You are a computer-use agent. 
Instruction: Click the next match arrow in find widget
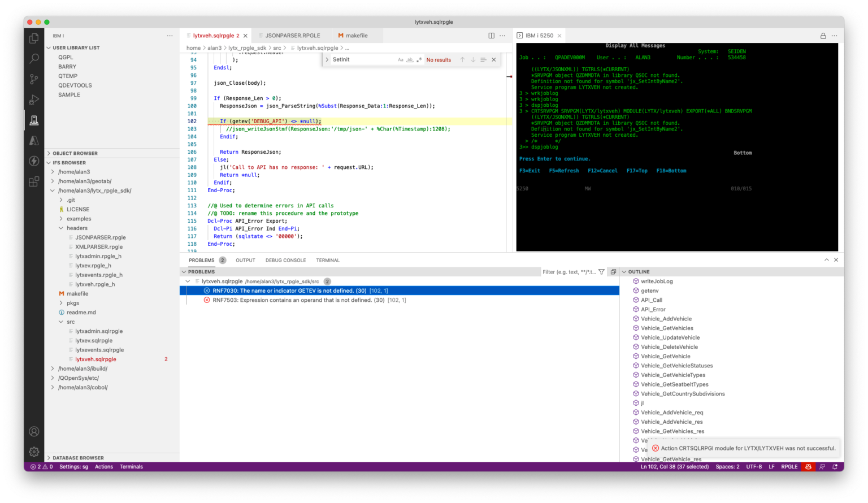tap(473, 59)
